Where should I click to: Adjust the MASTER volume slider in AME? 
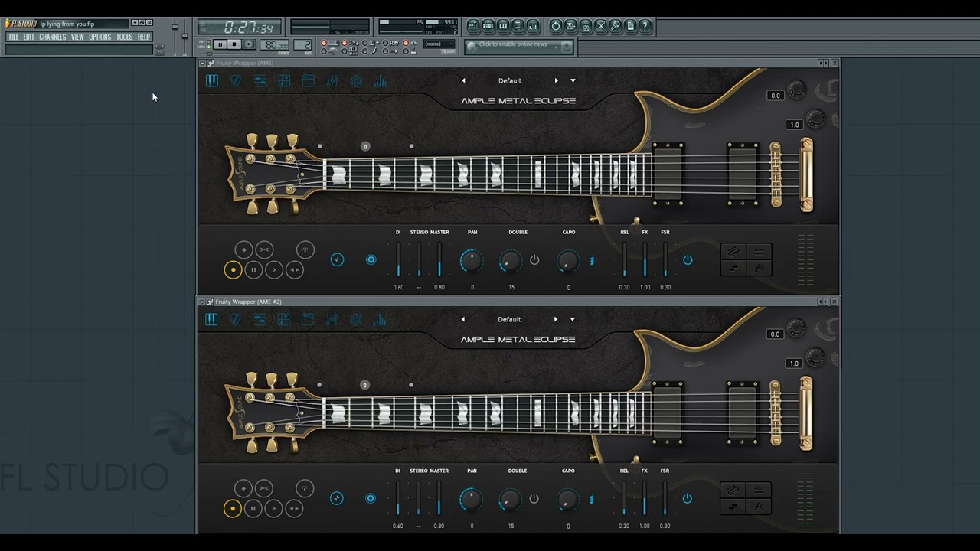439,259
